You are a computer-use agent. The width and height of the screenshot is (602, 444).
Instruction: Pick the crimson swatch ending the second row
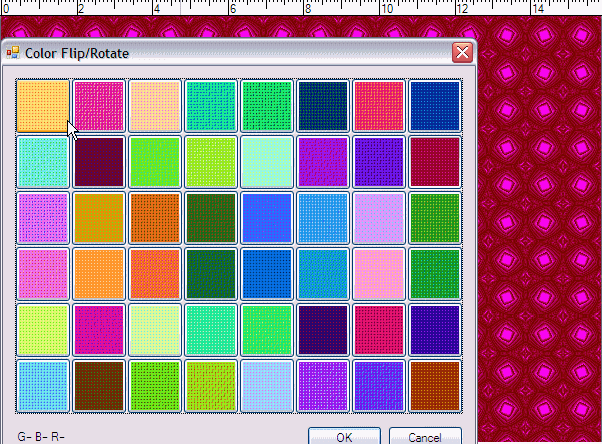(435, 162)
